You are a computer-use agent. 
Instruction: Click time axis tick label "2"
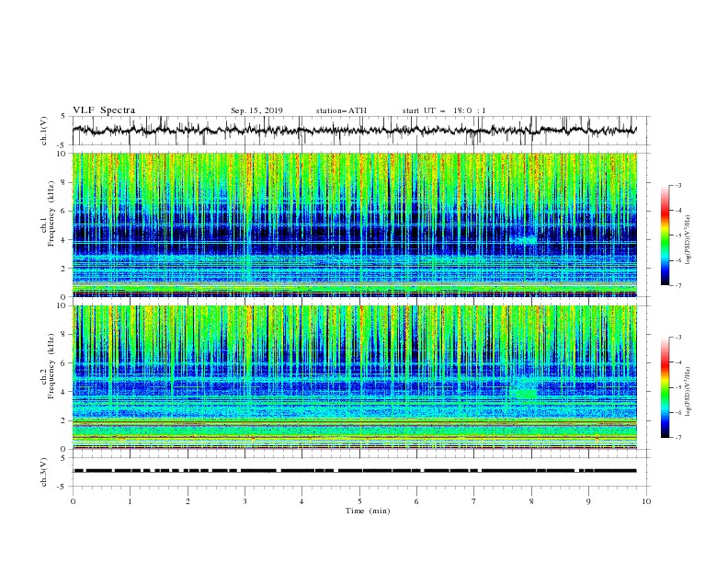[x=188, y=501]
